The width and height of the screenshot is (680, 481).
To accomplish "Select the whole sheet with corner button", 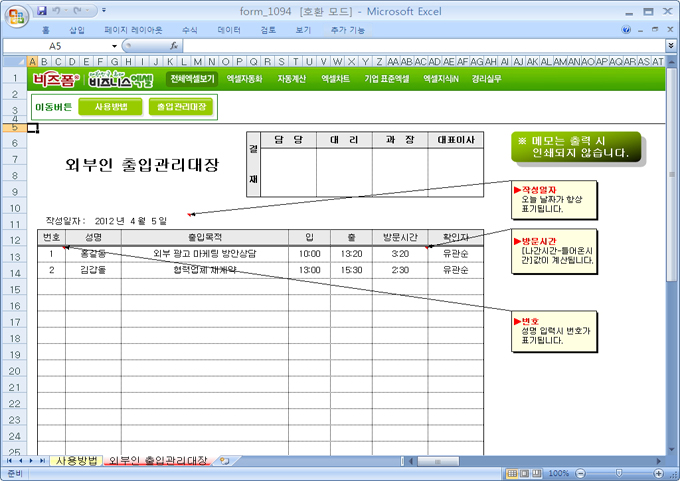I will coord(14,61).
